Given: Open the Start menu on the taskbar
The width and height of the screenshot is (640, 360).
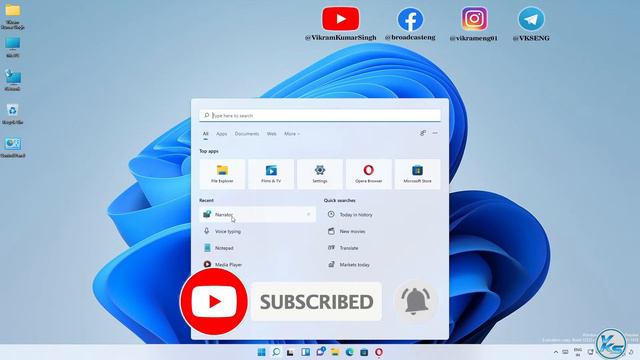Looking at the screenshot, I should (x=262, y=352).
